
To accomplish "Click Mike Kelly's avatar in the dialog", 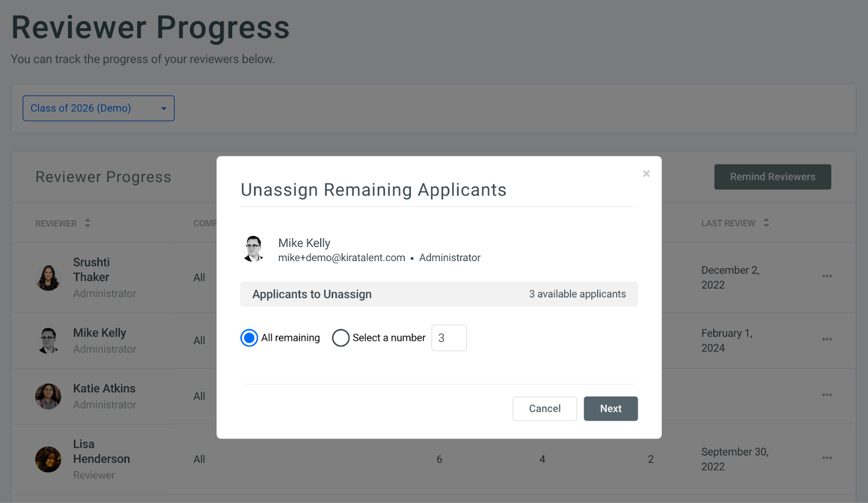I will pyautogui.click(x=253, y=249).
